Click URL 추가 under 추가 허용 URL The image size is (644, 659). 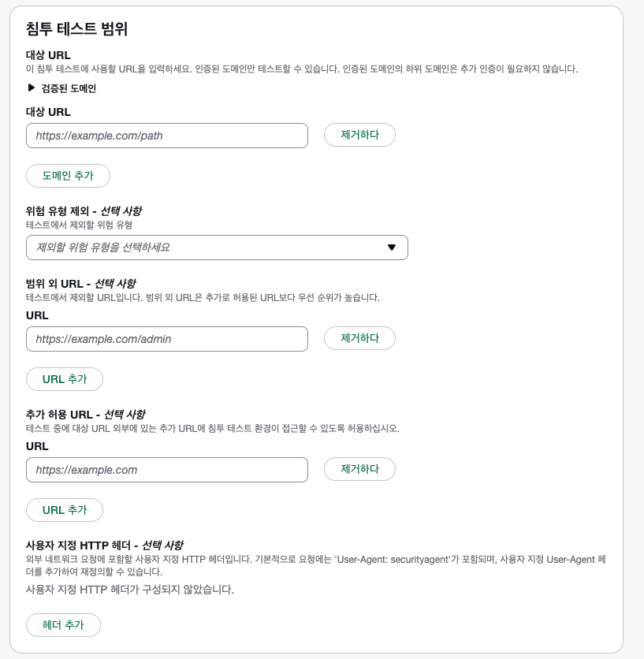(x=65, y=510)
